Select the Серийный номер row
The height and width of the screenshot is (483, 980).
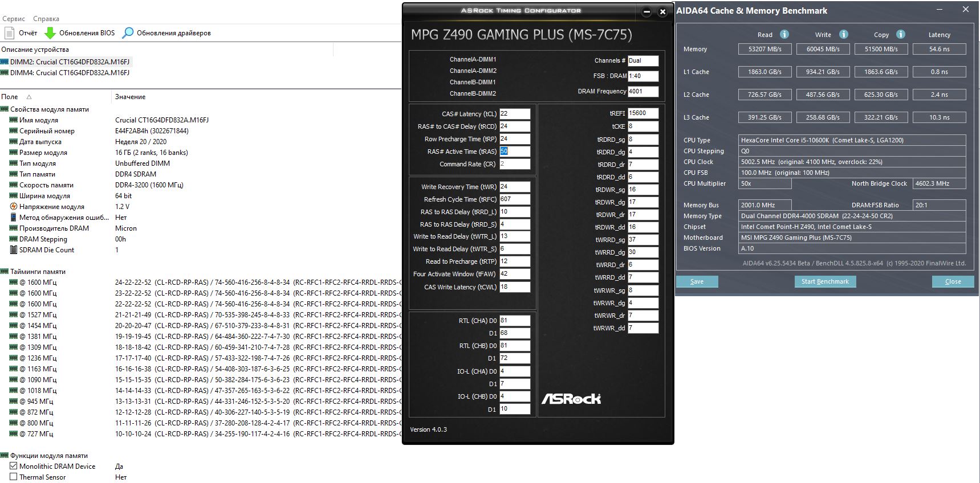(200, 131)
